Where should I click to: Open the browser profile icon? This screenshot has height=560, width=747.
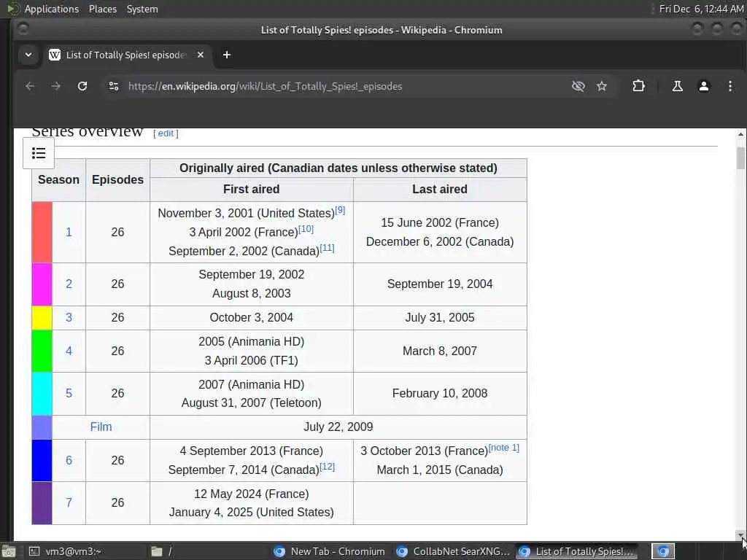(x=704, y=86)
